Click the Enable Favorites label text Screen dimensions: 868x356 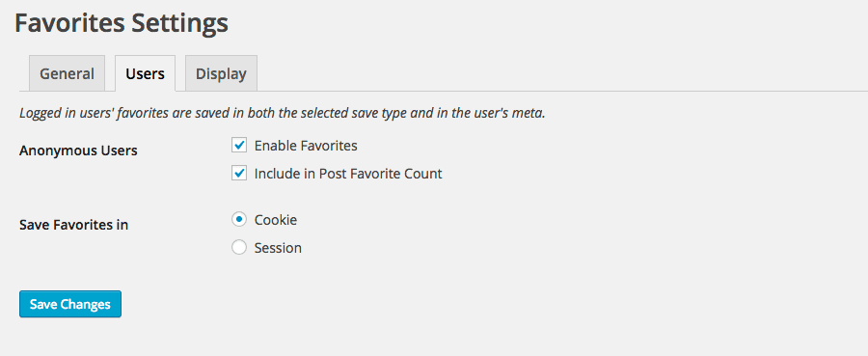coord(306,146)
